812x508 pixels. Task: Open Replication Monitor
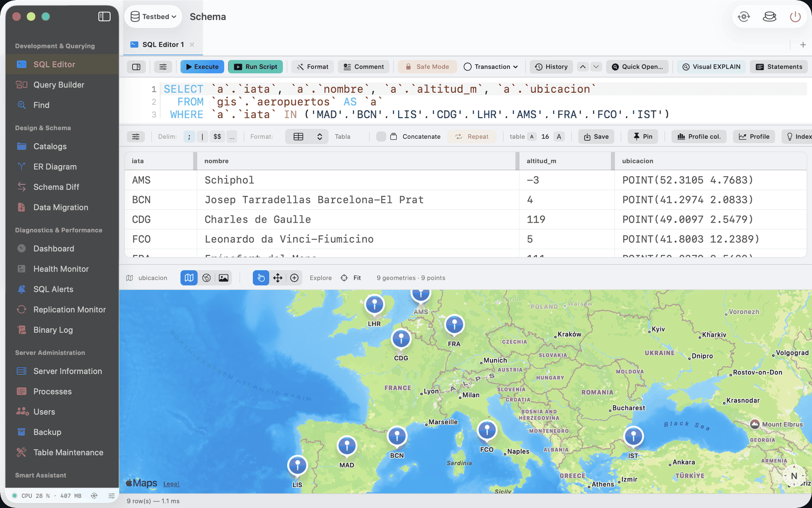tap(62, 309)
